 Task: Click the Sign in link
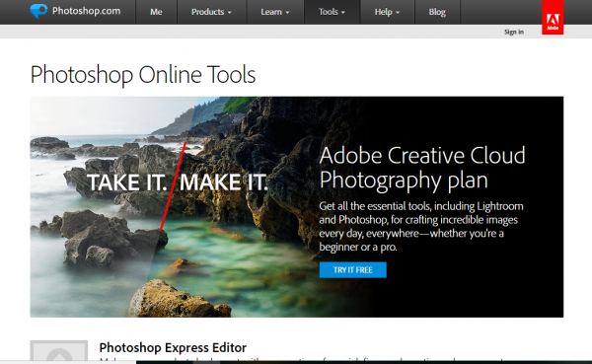(x=514, y=32)
